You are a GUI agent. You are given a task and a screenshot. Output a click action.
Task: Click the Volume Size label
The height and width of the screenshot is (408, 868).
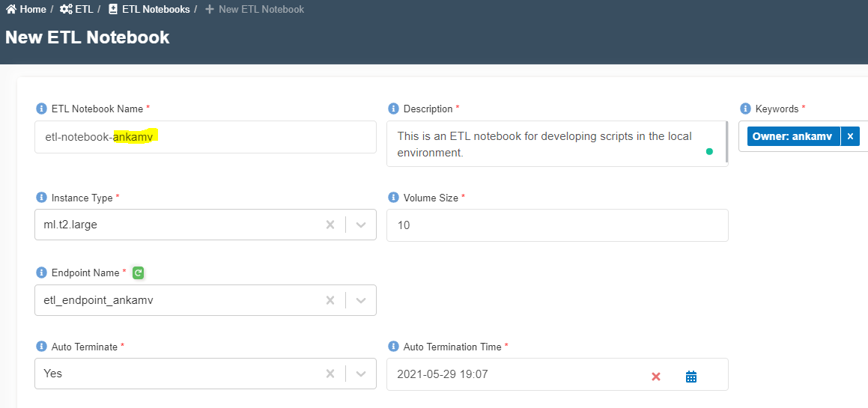pos(431,198)
